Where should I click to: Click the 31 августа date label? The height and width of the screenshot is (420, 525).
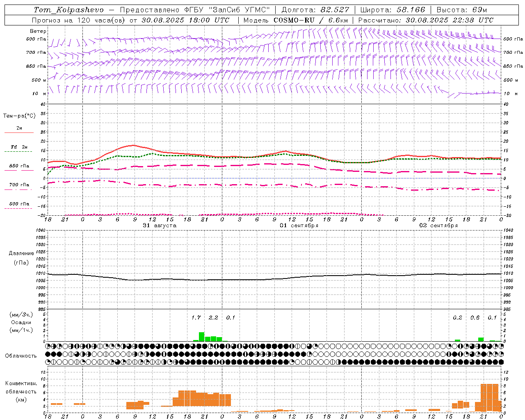click(x=160, y=226)
